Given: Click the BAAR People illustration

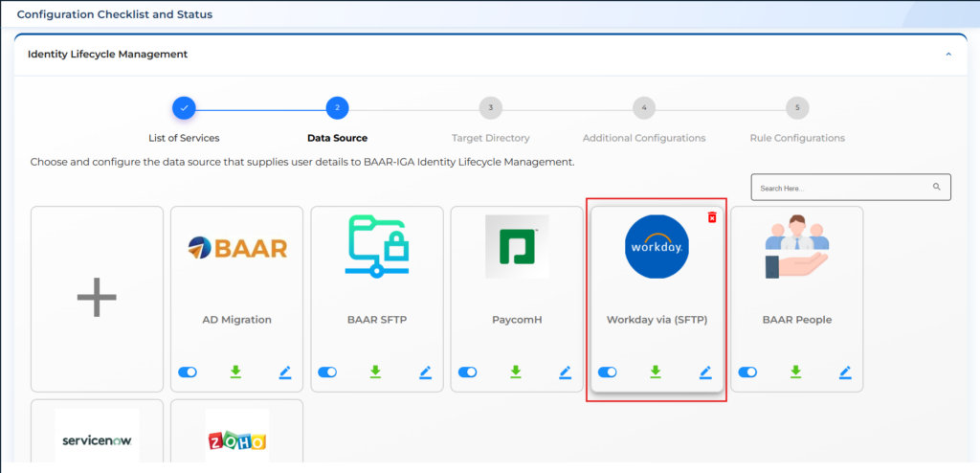Looking at the screenshot, I should point(797,246).
